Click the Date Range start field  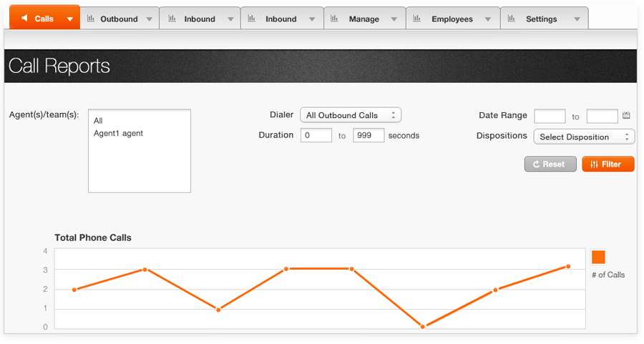[x=550, y=116]
